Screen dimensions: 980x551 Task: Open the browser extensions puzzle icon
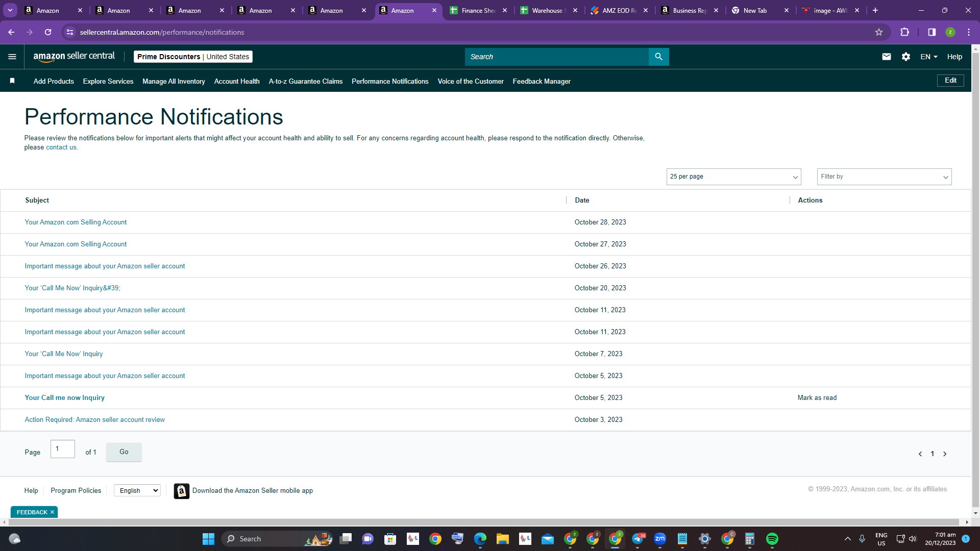point(905,32)
